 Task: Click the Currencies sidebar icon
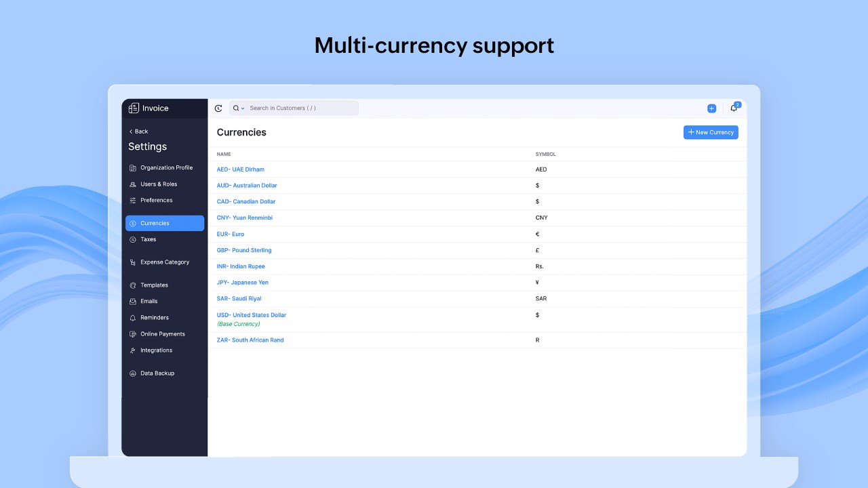(133, 223)
